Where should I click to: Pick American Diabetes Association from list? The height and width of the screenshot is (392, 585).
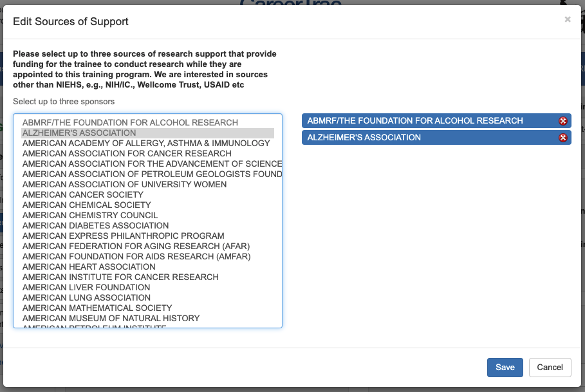[95, 225]
